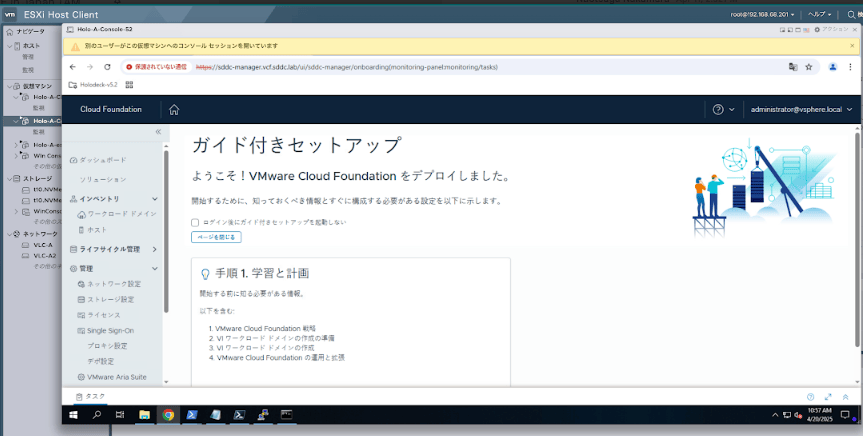Image resolution: width=863 pixels, height=436 pixels.
Task: Open the first PowerShell taskbar icon next to Chrome
Action: (x=192, y=415)
